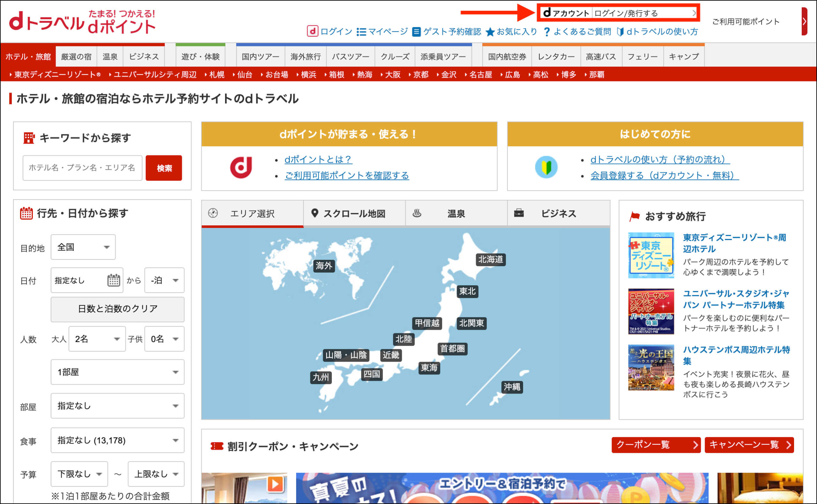
Task: Click the green-yellow beginner mark icon
Action: coord(546,167)
